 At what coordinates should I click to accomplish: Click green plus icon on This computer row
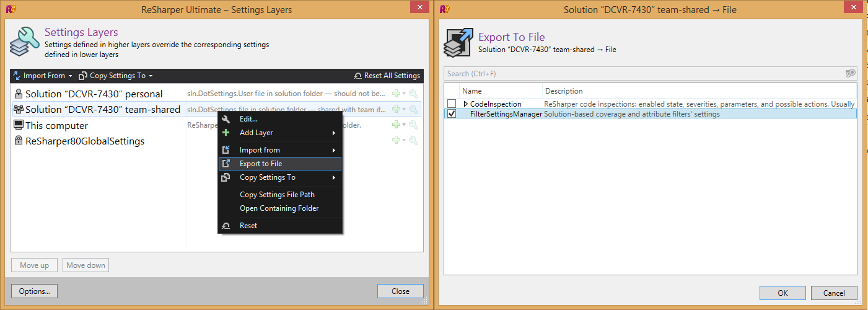[x=396, y=125]
